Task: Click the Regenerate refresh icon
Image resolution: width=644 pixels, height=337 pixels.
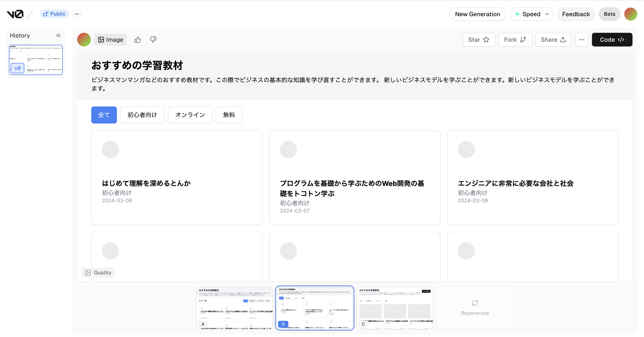Action: (475, 303)
